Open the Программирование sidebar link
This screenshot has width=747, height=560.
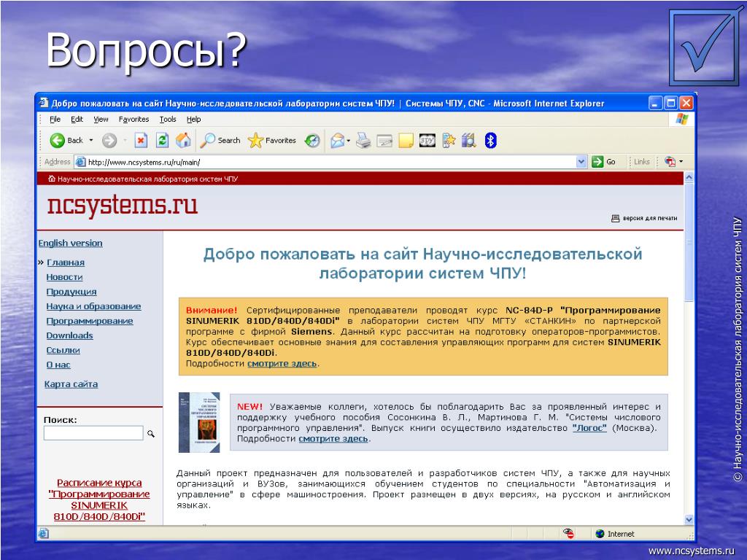coord(90,321)
